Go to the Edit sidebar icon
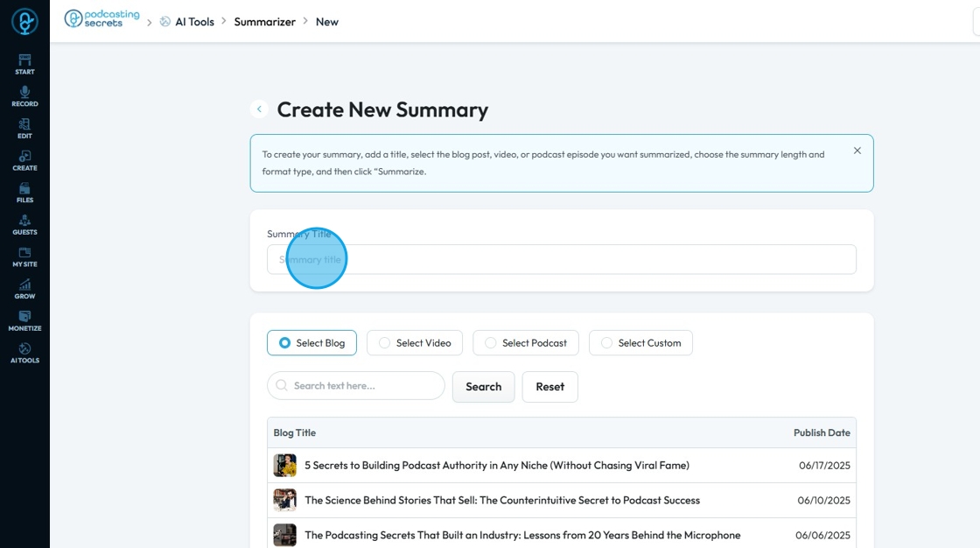The height and width of the screenshot is (548, 980). pyautogui.click(x=24, y=128)
